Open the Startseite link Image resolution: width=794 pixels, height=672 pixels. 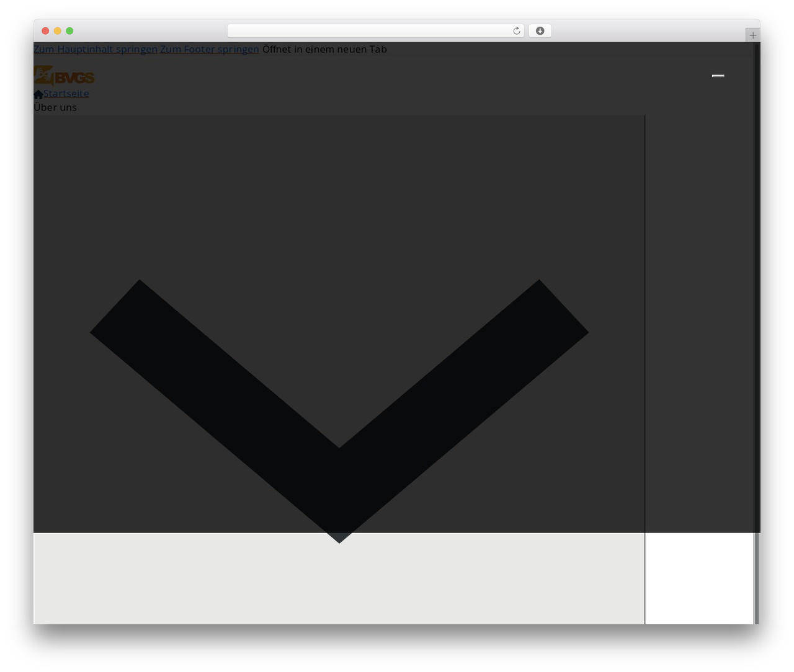point(66,94)
